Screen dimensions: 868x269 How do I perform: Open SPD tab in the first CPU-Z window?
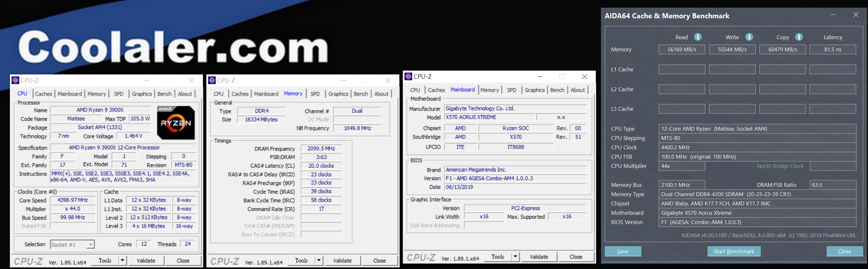[118, 94]
